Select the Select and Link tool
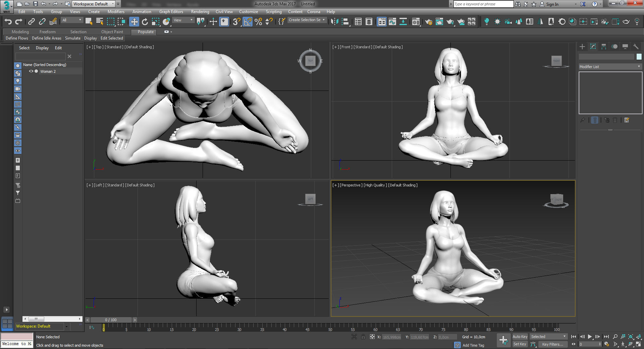Image resolution: width=644 pixels, height=349 pixels. point(32,22)
